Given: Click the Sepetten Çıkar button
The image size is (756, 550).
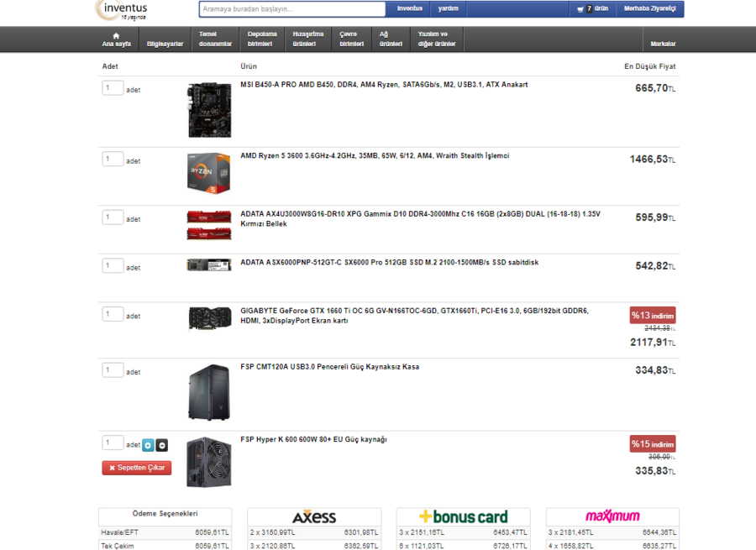Looking at the screenshot, I should click(136, 468).
